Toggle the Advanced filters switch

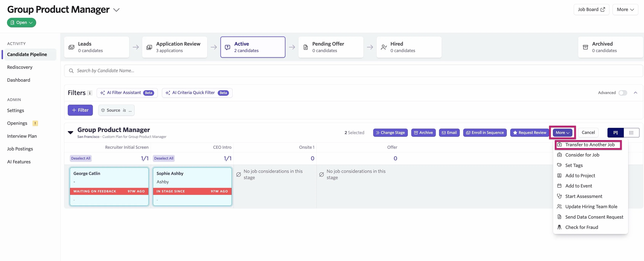point(623,93)
